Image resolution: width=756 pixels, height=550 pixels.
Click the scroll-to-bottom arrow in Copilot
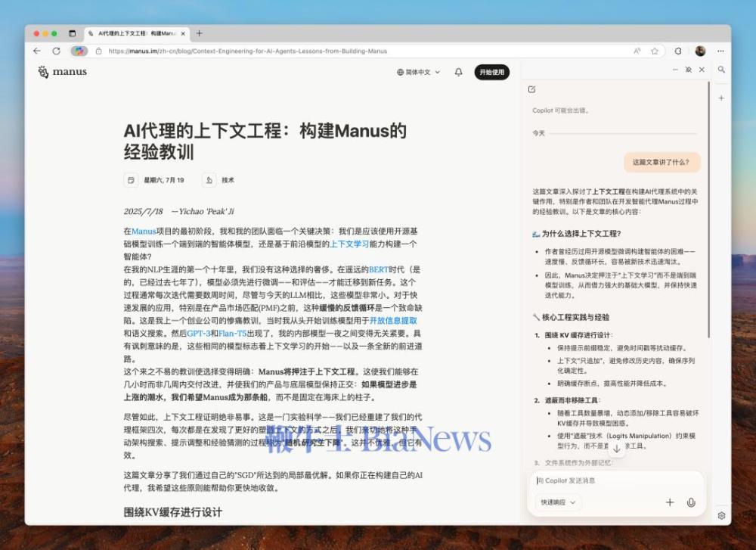coord(617,449)
